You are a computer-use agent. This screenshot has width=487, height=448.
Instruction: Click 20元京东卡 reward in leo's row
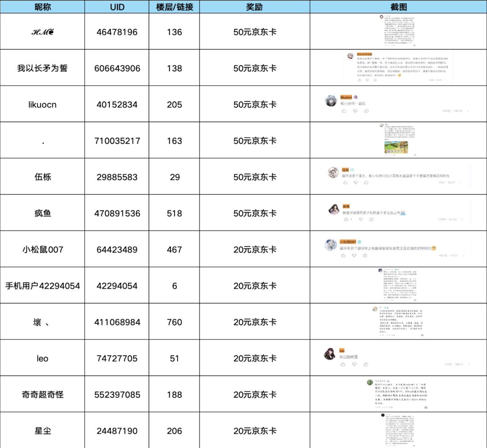click(x=255, y=358)
